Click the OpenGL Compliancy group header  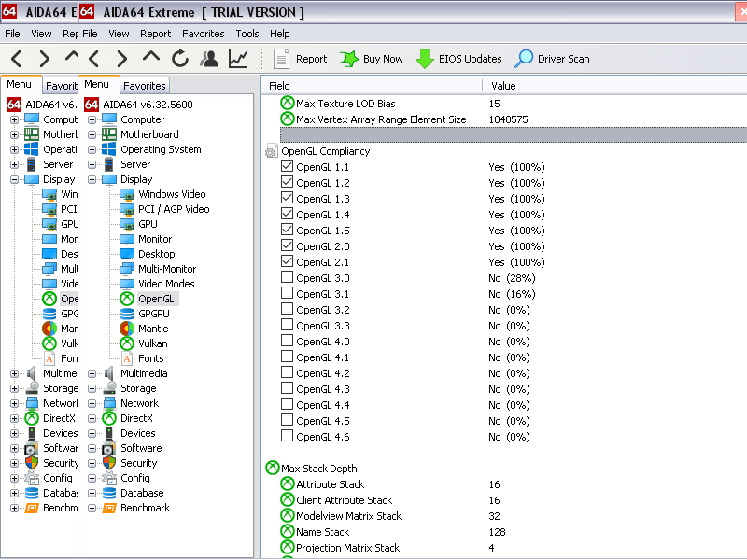tap(325, 151)
